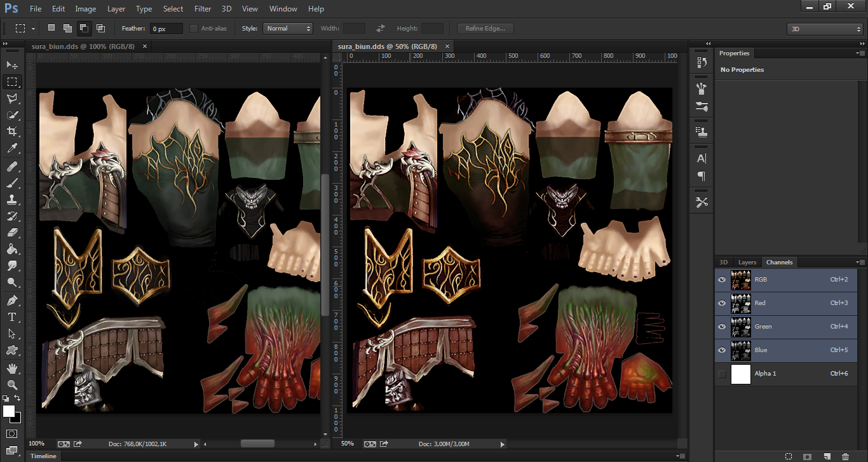Expand status info arrow in left document
The image size is (868, 462).
pyautogui.click(x=196, y=444)
